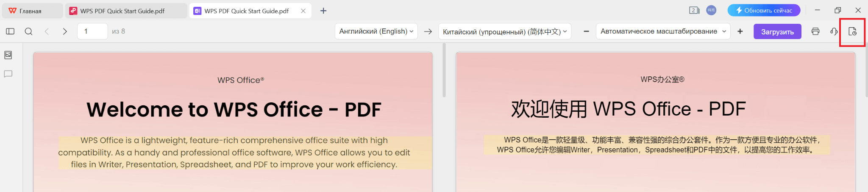The width and height of the screenshot is (868, 192).
Task: Close the active PDF translation tab
Action: (303, 11)
